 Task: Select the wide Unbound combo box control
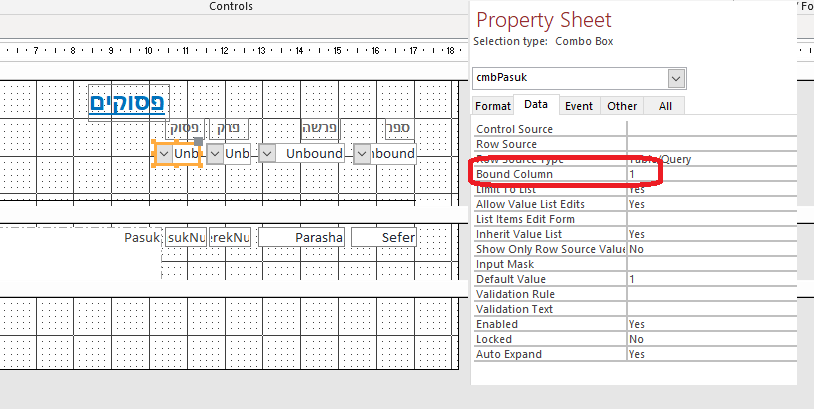tap(301, 154)
